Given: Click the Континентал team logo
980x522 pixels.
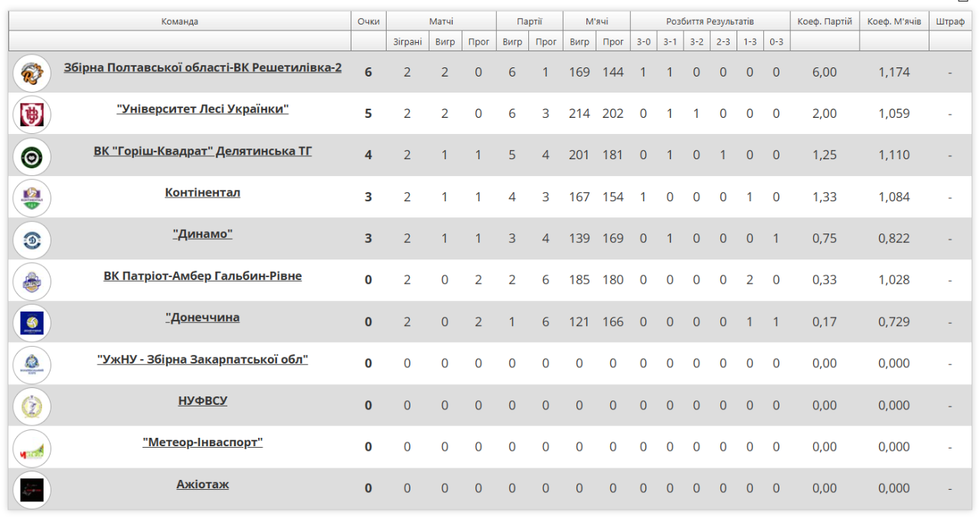Looking at the screenshot, I should tap(32, 197).
